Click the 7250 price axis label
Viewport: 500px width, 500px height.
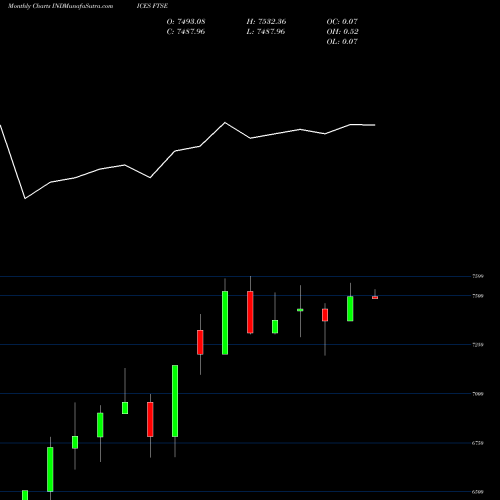pos(478,345)
